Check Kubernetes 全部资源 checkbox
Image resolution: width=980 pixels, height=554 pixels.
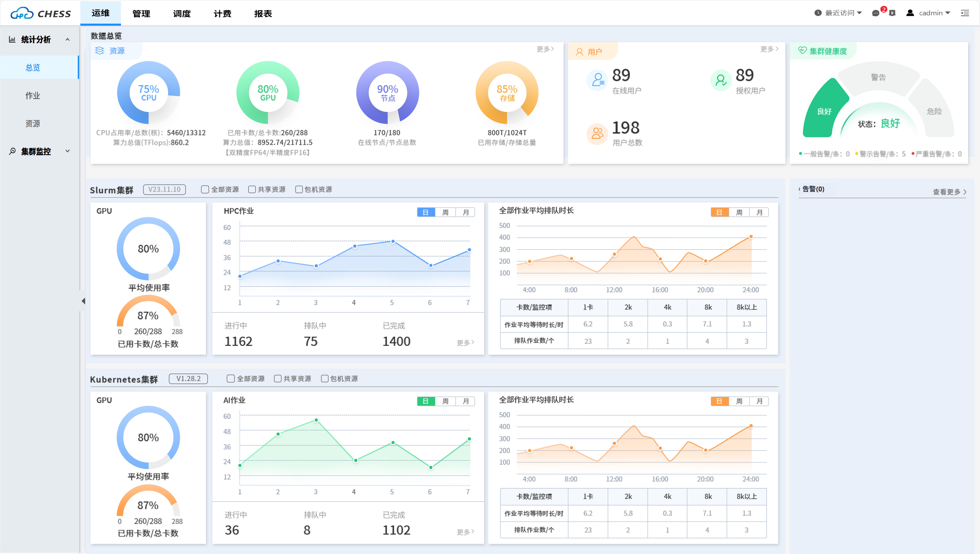tap(231, 379)
